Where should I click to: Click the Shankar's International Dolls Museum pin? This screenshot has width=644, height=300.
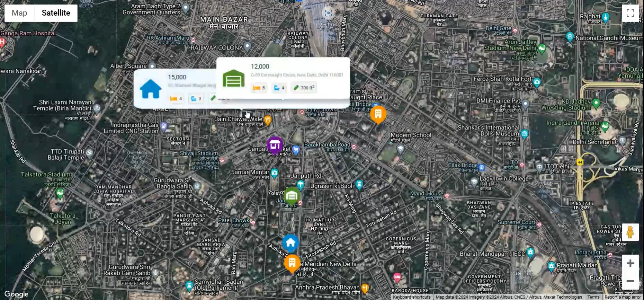[x=525, y=134]
